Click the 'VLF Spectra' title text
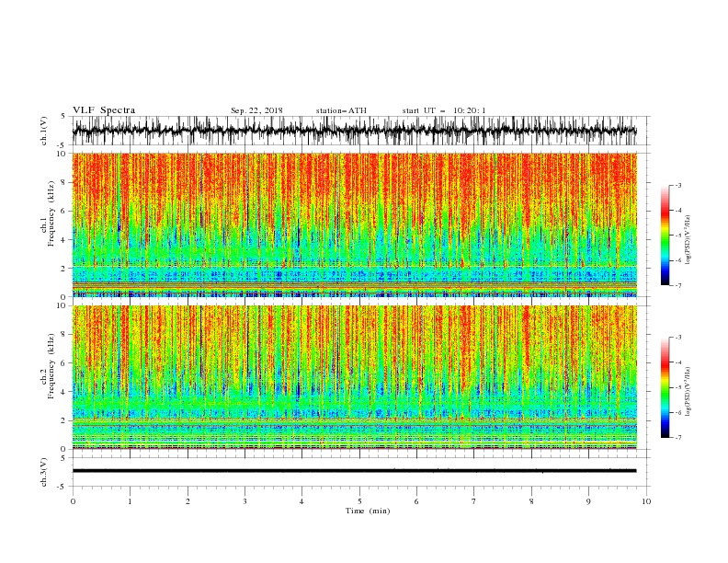The height and width of the screenshot is (563, 728). pos(104,110)
